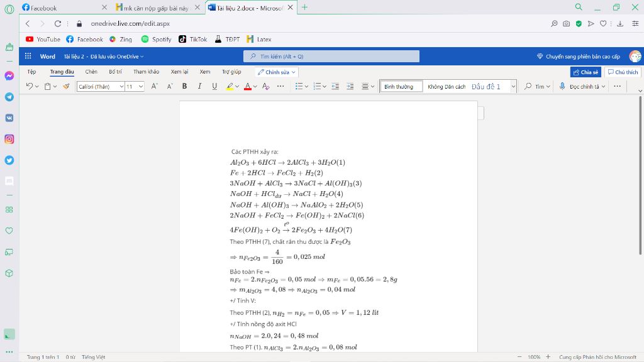Open YouTube bookmark
This screenshot has height=362, width=644.
click(43, 40)
